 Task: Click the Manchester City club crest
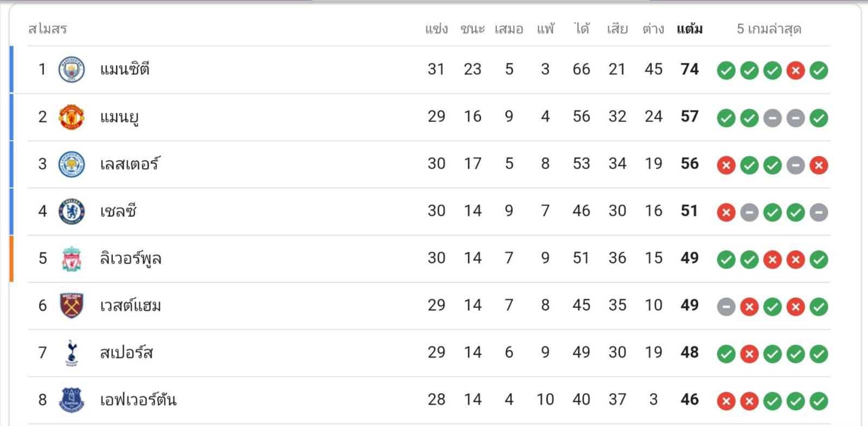[x=72, y=69]
